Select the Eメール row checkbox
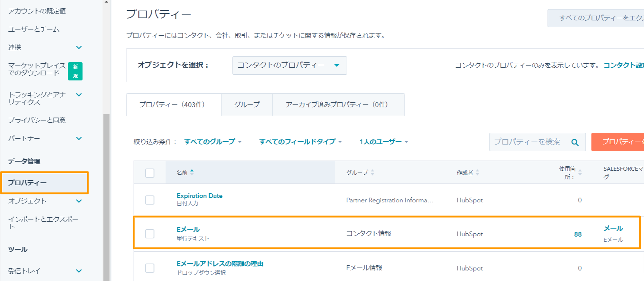The height and width of the screenshot is (281, 644). pos(150,234)
